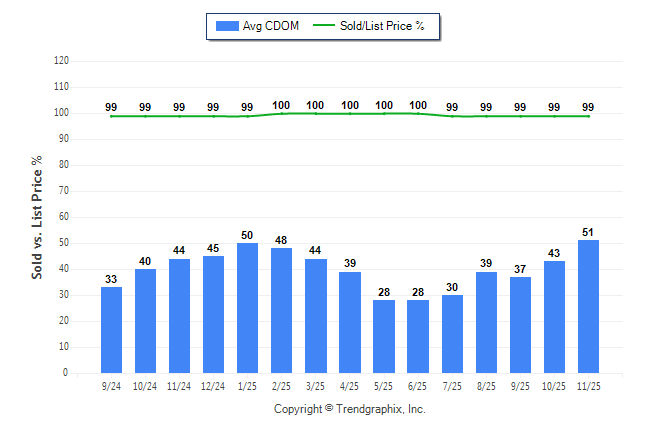
Task: Click the green line point above 11/25
Action: [588, 116]
